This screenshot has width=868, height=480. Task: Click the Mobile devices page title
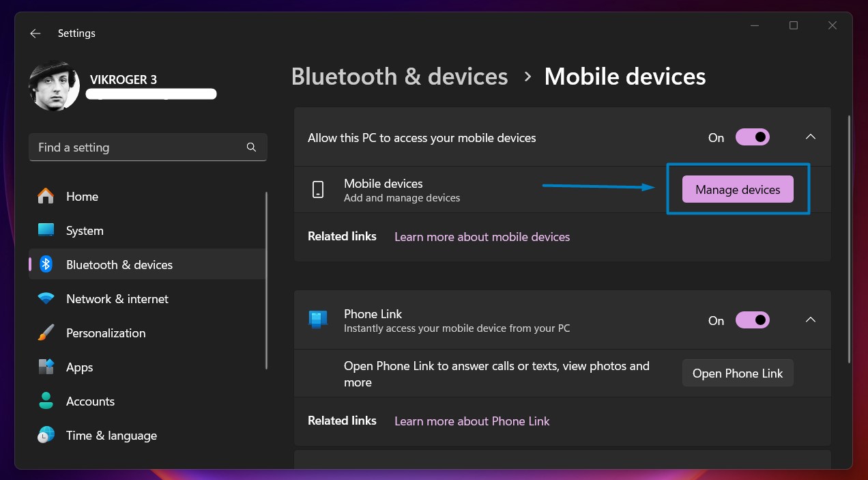click(x=625, y=76)
